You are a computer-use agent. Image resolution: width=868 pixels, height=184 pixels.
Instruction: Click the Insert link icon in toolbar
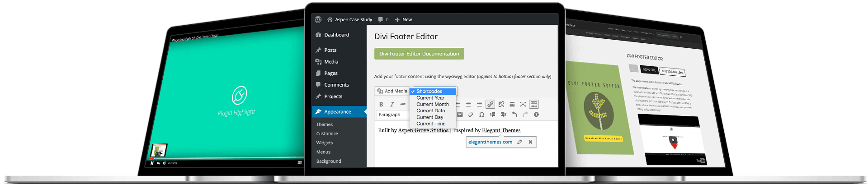tap(490, 104)
